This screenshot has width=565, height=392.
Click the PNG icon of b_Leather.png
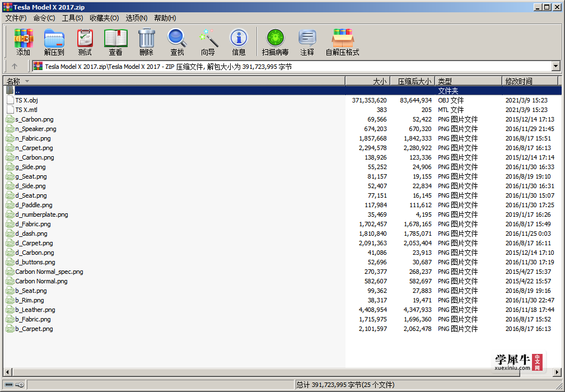10,310
